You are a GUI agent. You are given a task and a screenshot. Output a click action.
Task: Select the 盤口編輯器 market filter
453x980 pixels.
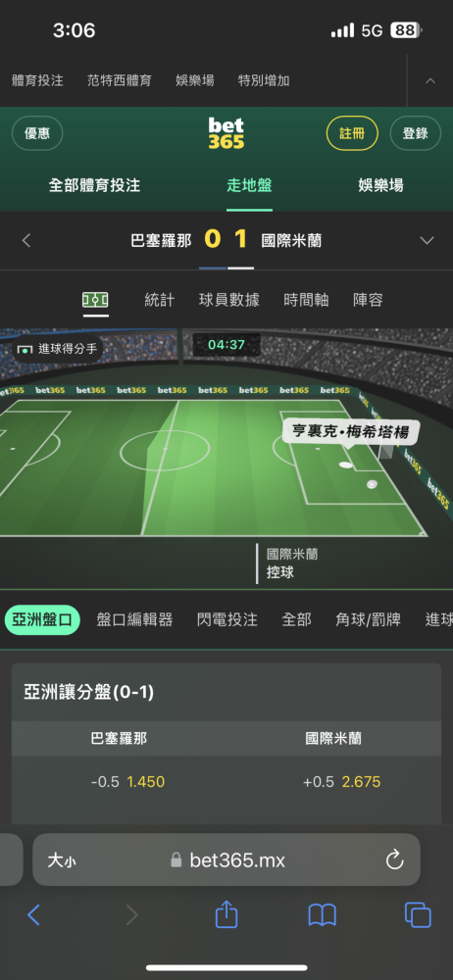(134, 619)
